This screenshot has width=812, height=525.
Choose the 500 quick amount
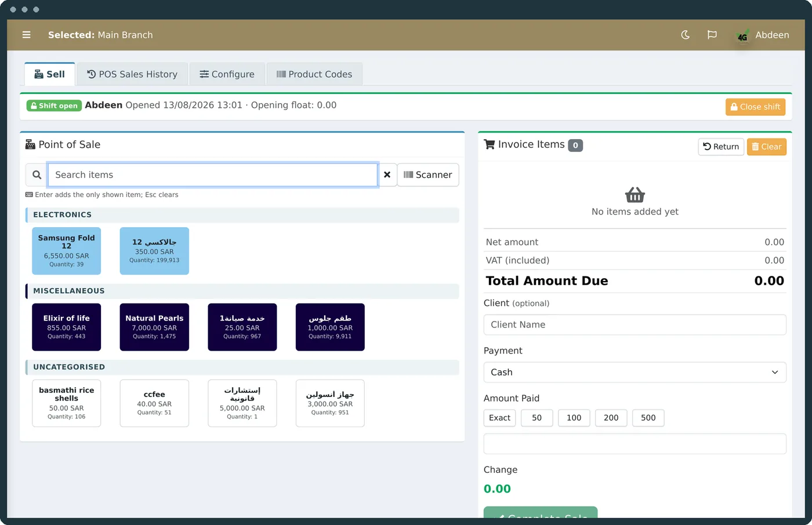point(648,418)
